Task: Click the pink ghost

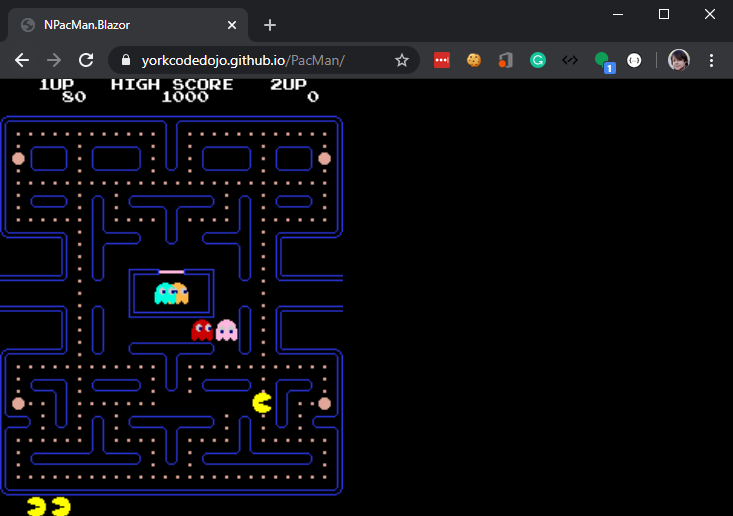Action: (x=227, y=330)
